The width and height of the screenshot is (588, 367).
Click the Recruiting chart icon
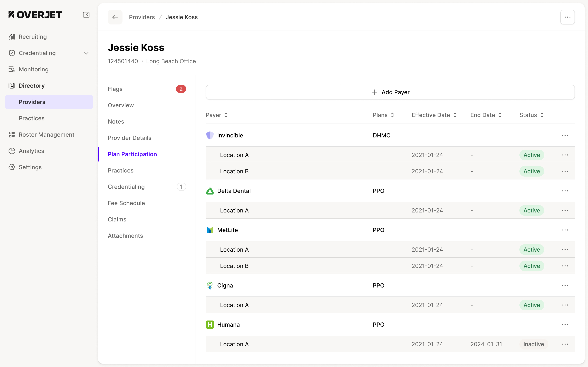(12, 37)
